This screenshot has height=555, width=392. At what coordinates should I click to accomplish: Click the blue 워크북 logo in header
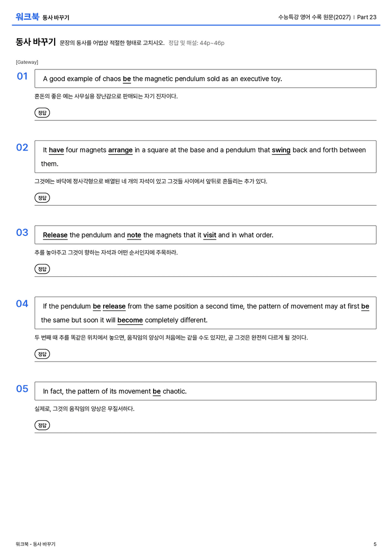27,17
